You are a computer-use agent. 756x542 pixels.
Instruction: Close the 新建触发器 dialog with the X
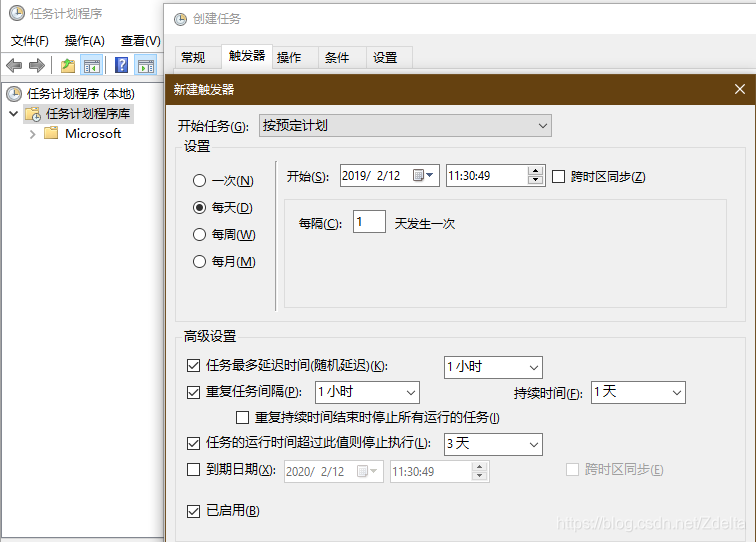(x=740, y=89)
